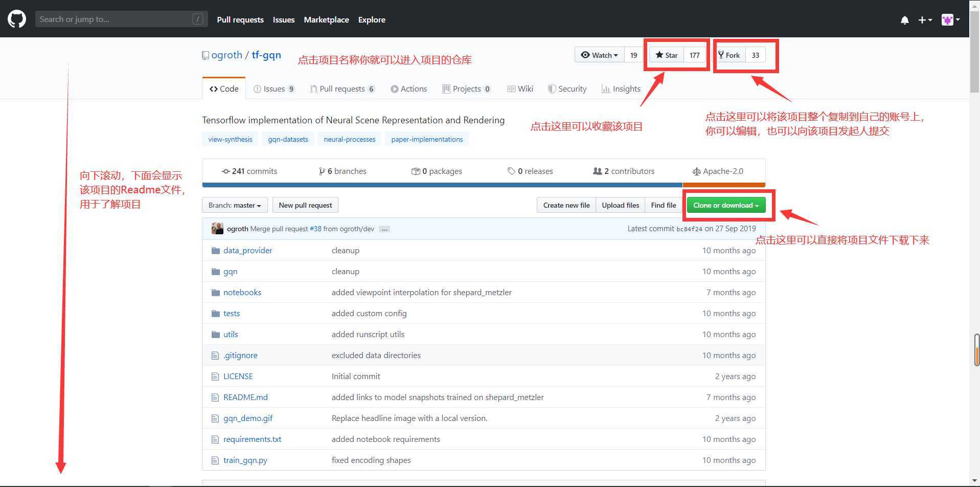Screen dimensions: 980x487
Task: Switch to the Issues tab
Action: coord(275,88)
